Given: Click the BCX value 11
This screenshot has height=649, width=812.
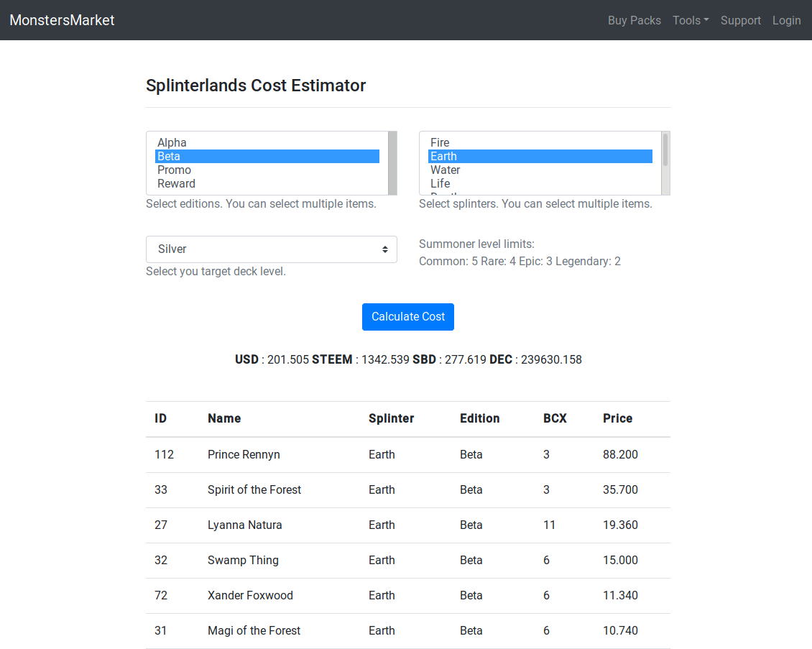Looking at the screenshot, I should [x=549, y=525].
